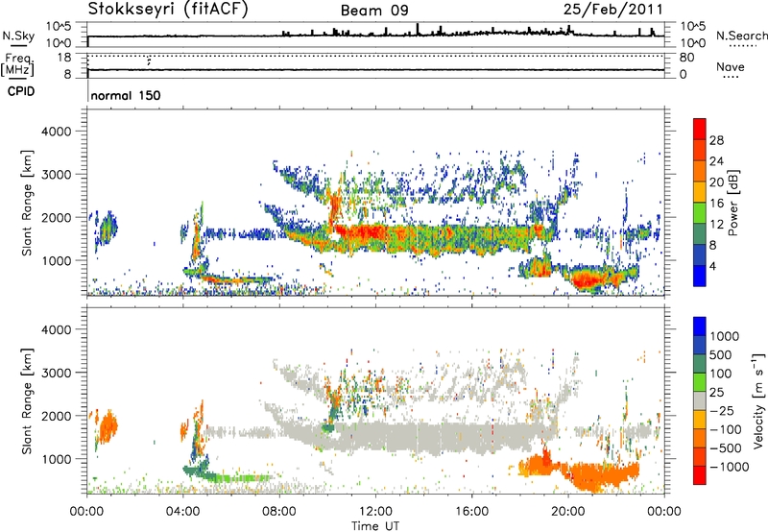Click '4000' on power panel range axis
The width and height of the screenshot is (768, 532).
click(56, 132)
